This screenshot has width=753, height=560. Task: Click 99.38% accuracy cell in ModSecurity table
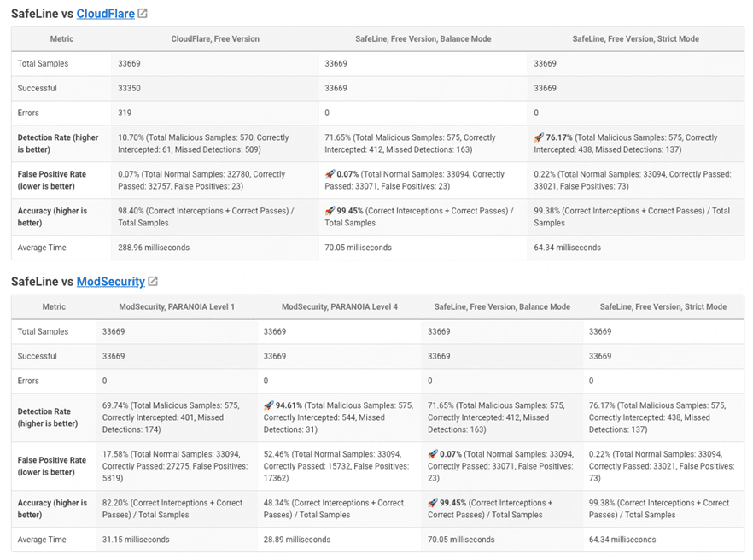click(x=663, y=509)
